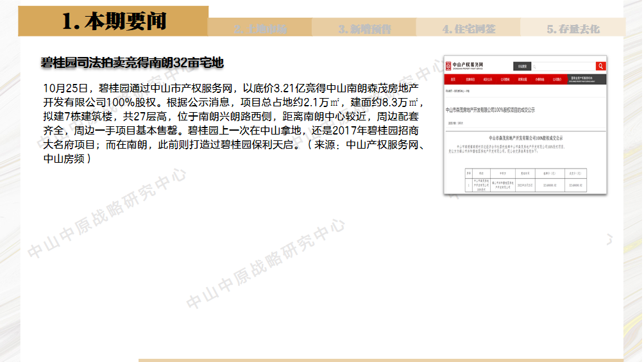Click the heading 碧桂园司法拍卖竞得南朗32亩宅地

tap(132, 63)
